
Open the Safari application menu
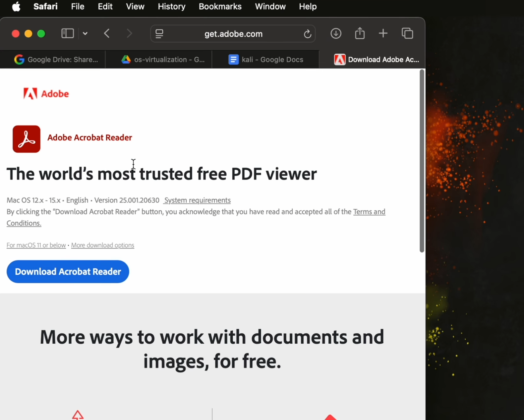(45, 6)
